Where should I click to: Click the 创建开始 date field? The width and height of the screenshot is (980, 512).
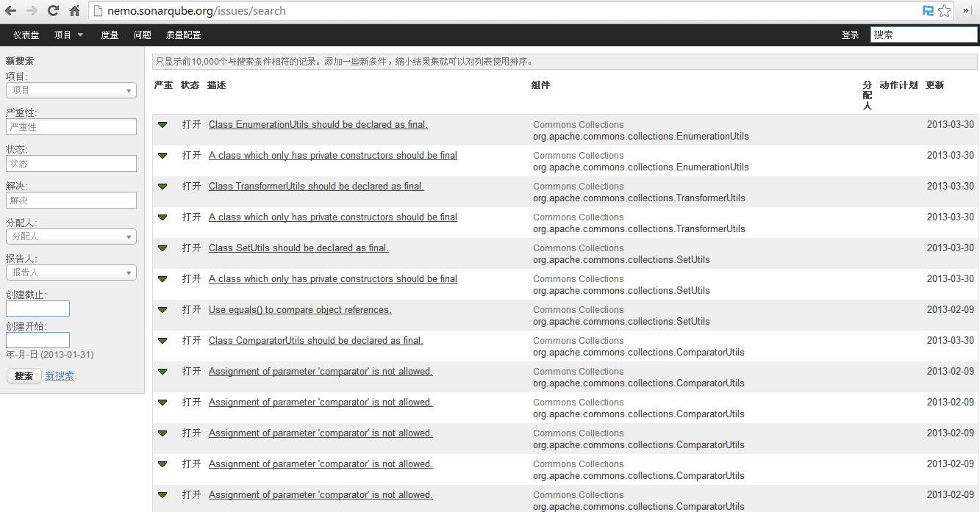pyautogui.click(x=37, y=340)
